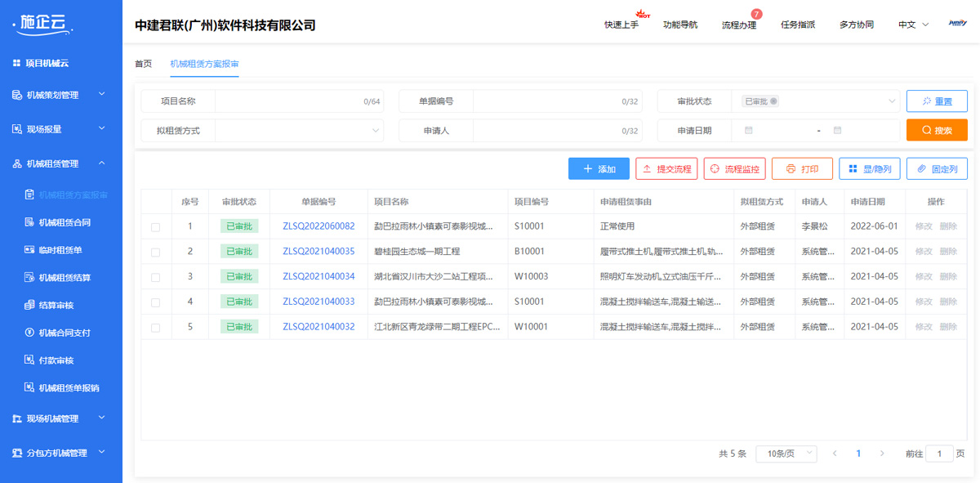The width and height of the screenshot is (980, 483).
Task: Click the 付款审核 menu icon
Action: pyautogui.click(x=29, y=360)
